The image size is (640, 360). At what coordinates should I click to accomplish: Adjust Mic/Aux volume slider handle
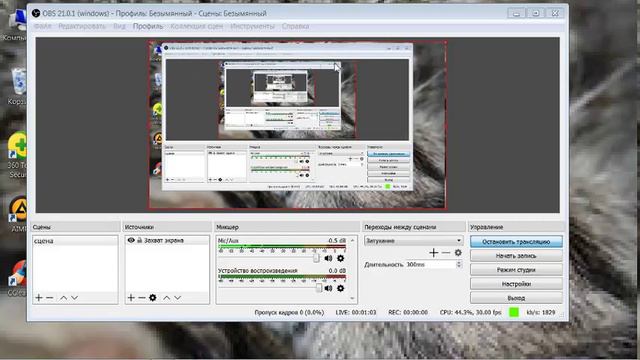point(316,258)
